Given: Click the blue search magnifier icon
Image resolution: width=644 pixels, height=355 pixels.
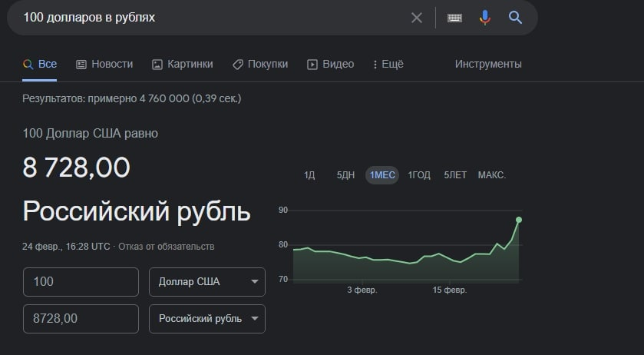Looking at the screenshot, I should coord(515,18).
